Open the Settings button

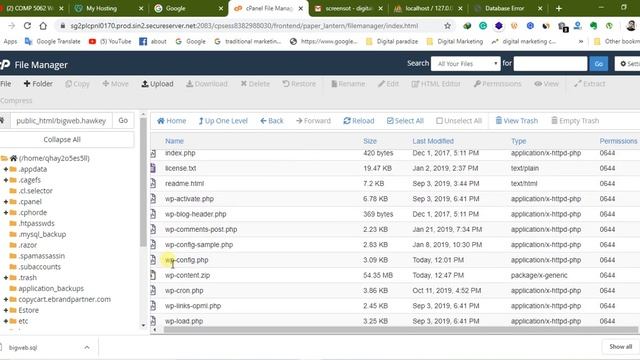[629, 64]
